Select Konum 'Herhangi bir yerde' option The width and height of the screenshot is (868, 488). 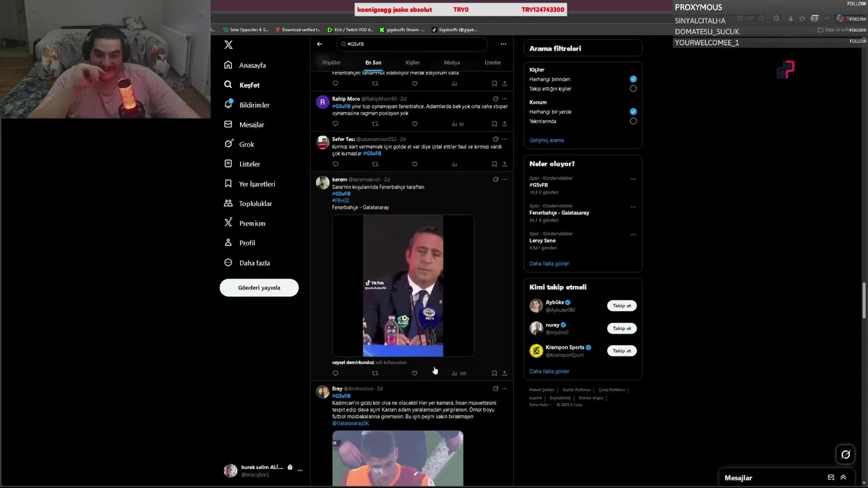point(633,112)
